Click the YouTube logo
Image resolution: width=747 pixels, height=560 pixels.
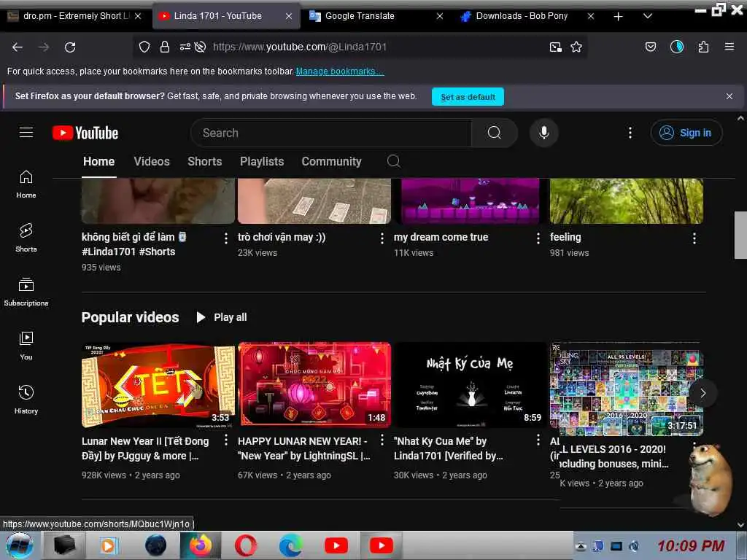pos(85,133)
